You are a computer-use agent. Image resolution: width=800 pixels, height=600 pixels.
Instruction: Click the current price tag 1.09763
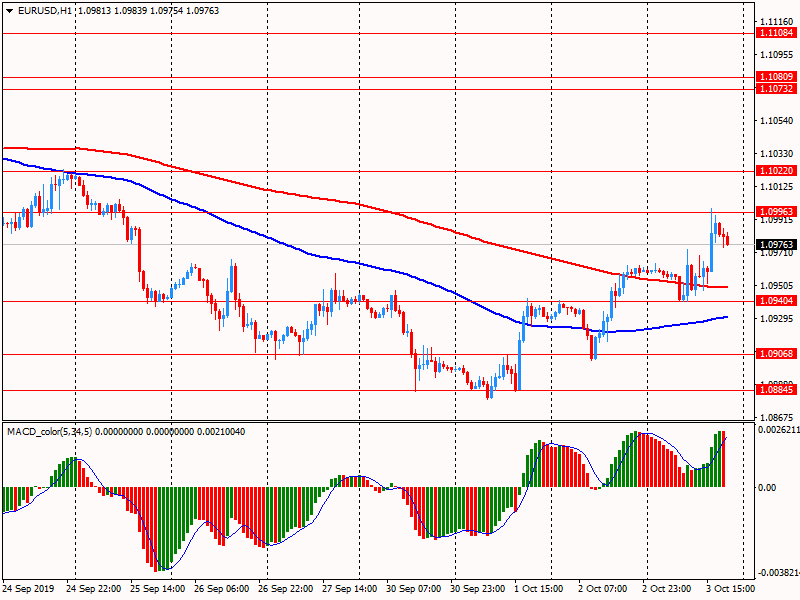777,245
